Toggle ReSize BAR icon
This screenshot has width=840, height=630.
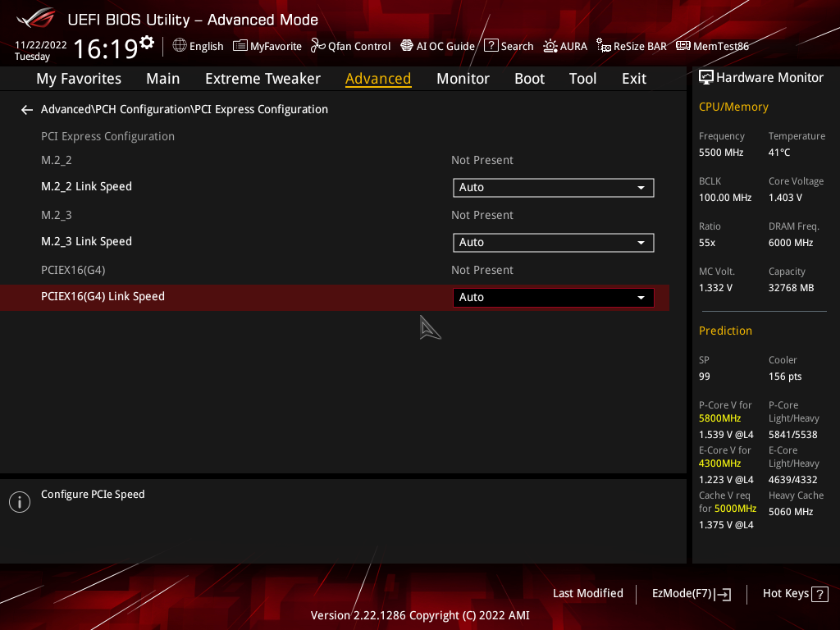pos(604,46)
